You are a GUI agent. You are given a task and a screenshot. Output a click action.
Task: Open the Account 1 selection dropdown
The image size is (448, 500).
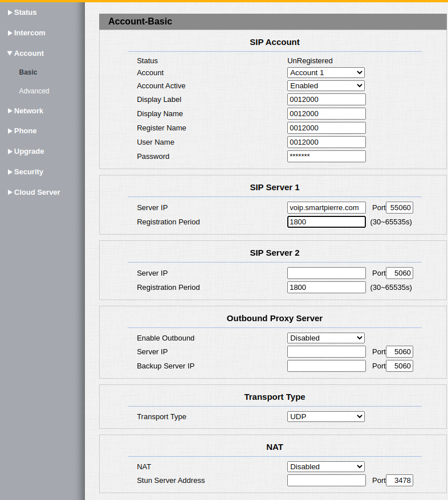pyautogui.click(x=325, y=73)
